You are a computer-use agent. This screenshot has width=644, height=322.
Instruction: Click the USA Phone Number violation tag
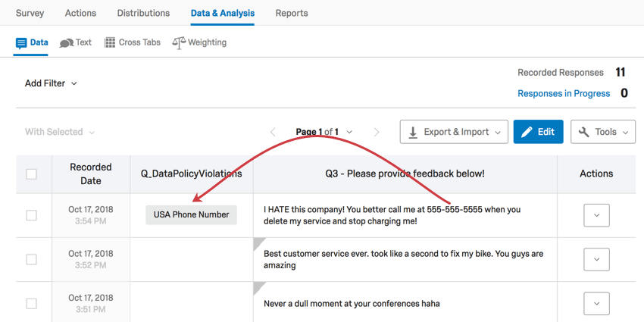click(191, 214)
